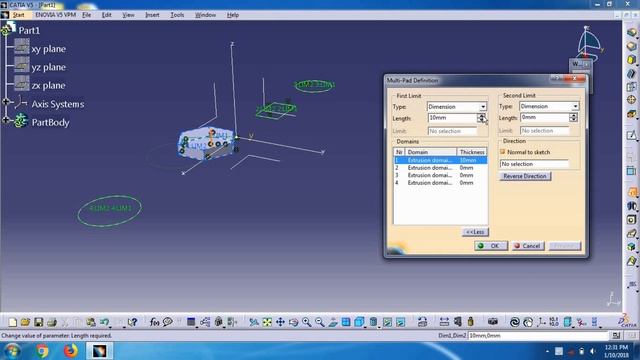
Task: Select the Rotate view tool
Action: (293, 322)
